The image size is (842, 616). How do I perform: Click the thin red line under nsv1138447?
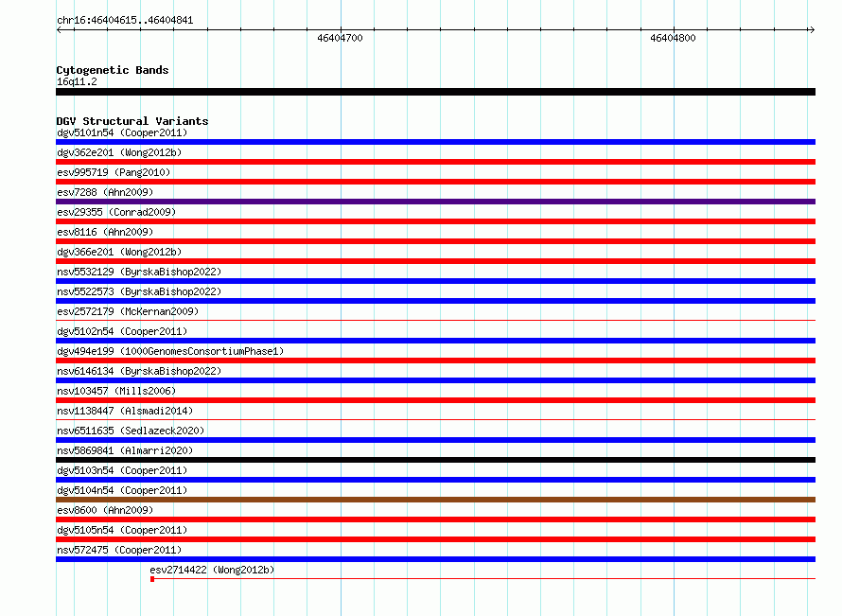point(435,420)
